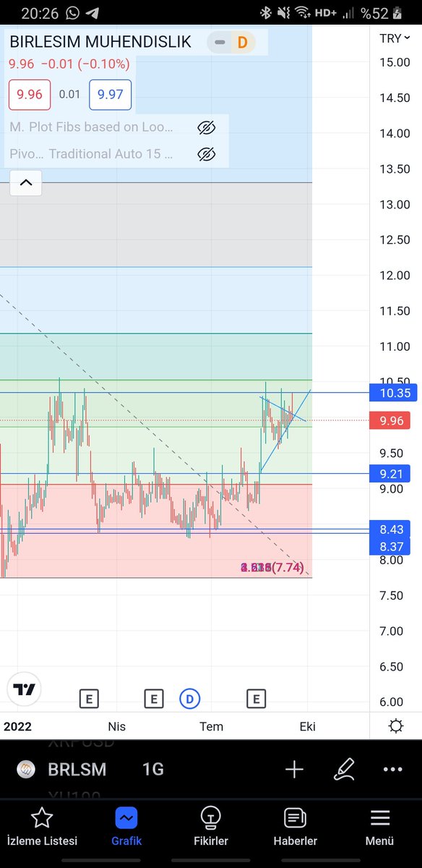
Task: Tap the 9.21 price line label
Action: pyautogui.click(x=389, y=474)
